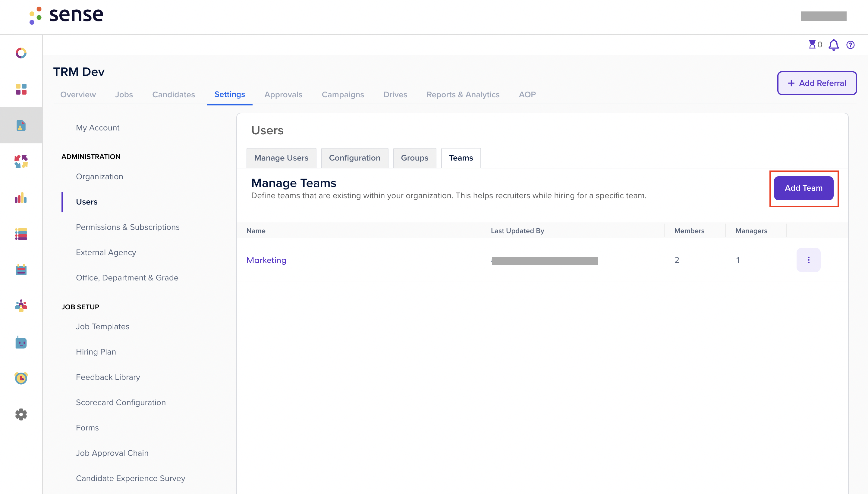Screen dimensions: 868x494
Task: Open the gear settings sidebar icon
Action: click(21, 414)
